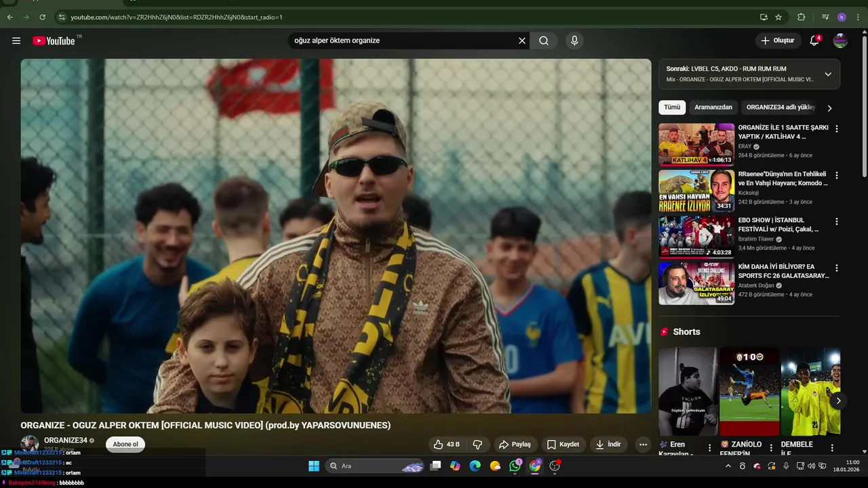Image resolution: width=868 pixels, height=488 pixels.
Task: Open KİM DAHA İYİ BİLİYOR video title
Action: tap(783, 271)
